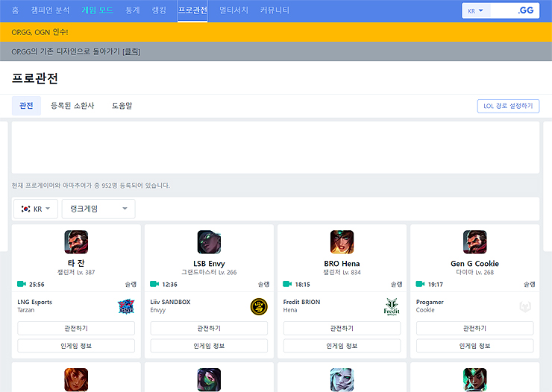Open 멀티서치 navigation item
The image size is (552, 392).
(233, 10)
